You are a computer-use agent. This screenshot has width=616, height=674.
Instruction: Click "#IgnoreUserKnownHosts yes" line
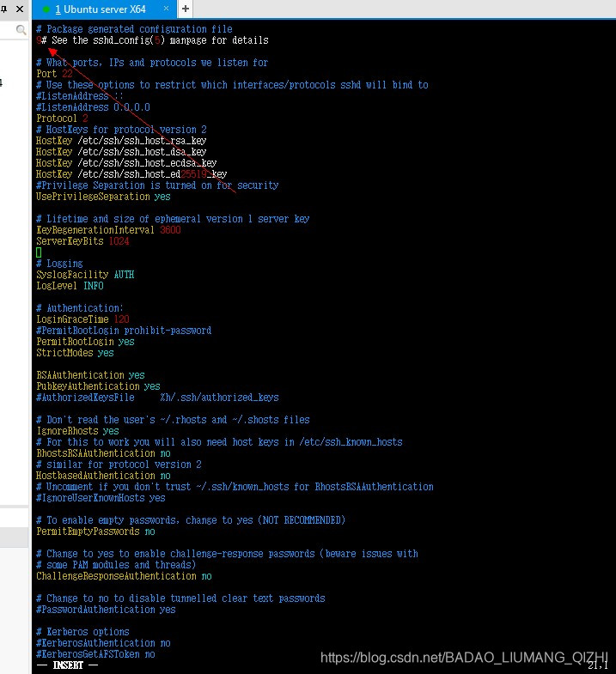point(101,498)
